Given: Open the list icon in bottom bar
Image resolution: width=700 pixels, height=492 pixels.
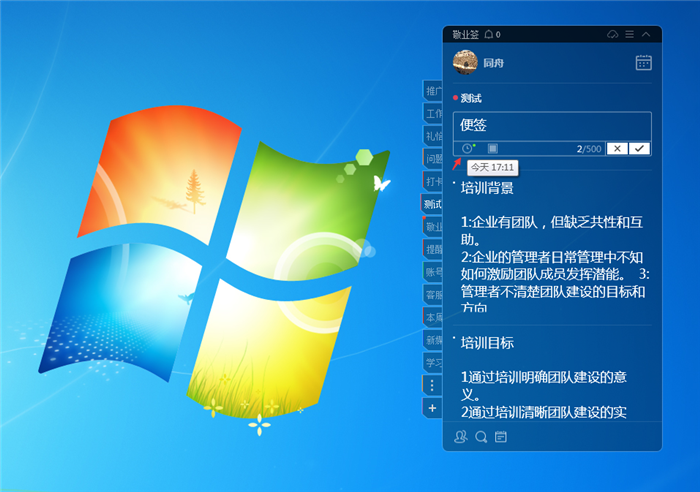Looking at the screenshot, I should [x=501, y=437].
